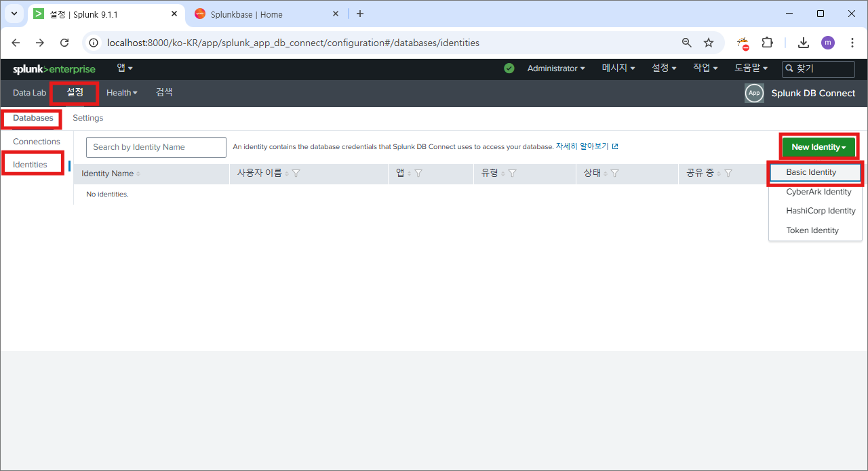Switch to the Splunkbase Home browser tab
This screenshot has height=471, width=868.
click(x=267, y=14)
